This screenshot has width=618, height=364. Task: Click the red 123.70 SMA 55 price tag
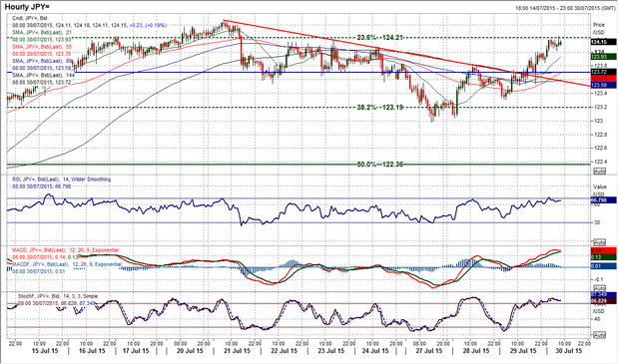[603, 79]
